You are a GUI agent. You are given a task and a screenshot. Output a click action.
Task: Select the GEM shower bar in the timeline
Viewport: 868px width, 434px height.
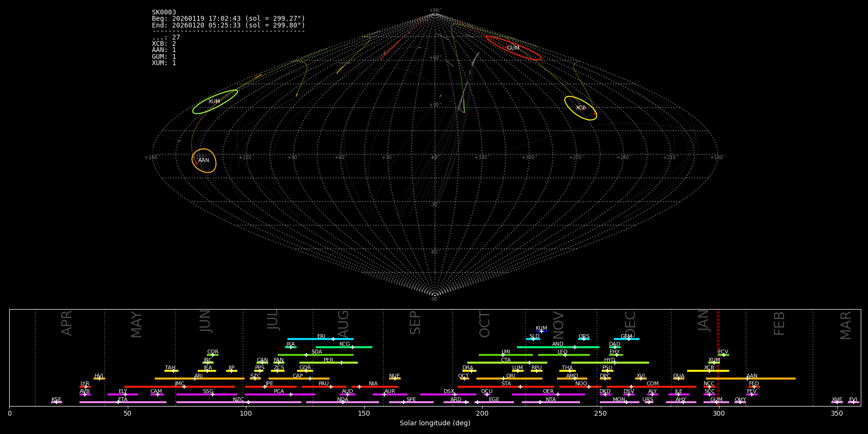pyautogui.click(x=626, y=339)
